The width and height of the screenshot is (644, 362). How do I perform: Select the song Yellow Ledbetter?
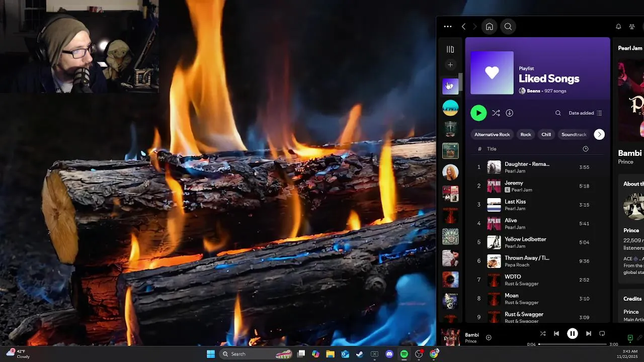point(538,242)
